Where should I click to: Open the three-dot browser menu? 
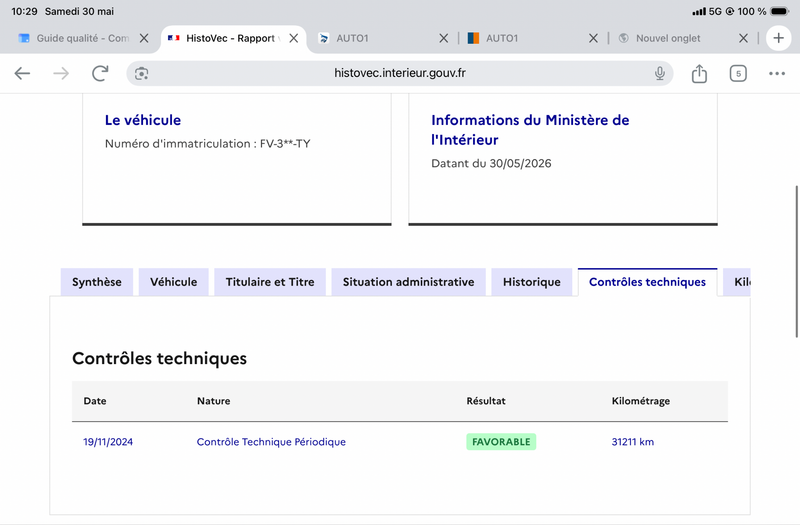(x=777, y=73)
